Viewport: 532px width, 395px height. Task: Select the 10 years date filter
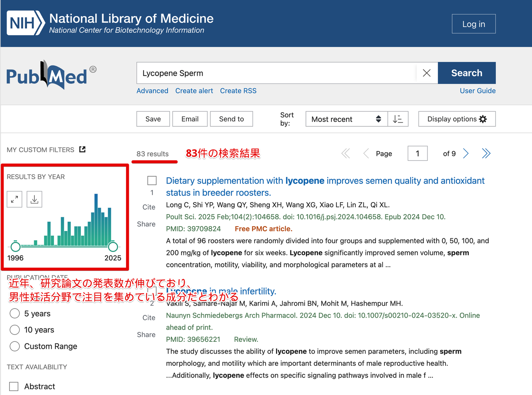coord(15,330)
